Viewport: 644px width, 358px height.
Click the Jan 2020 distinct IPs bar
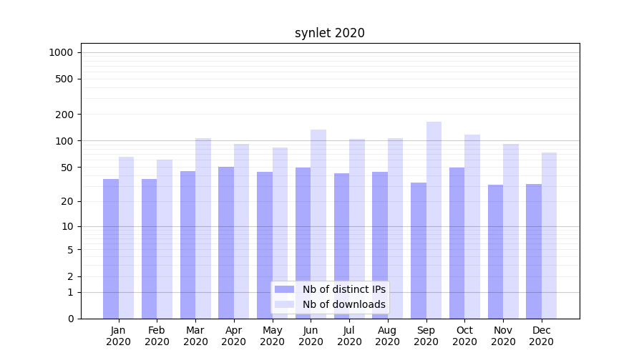tap(111, 247)
